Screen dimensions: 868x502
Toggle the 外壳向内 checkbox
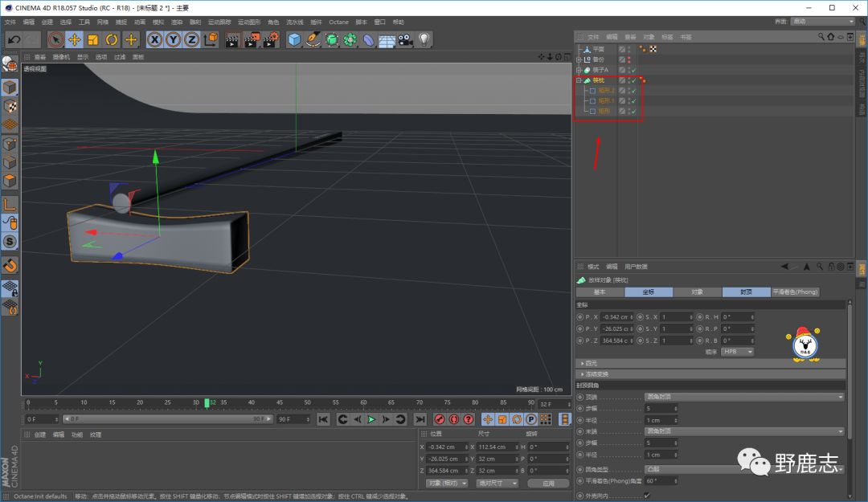(647, 495)
